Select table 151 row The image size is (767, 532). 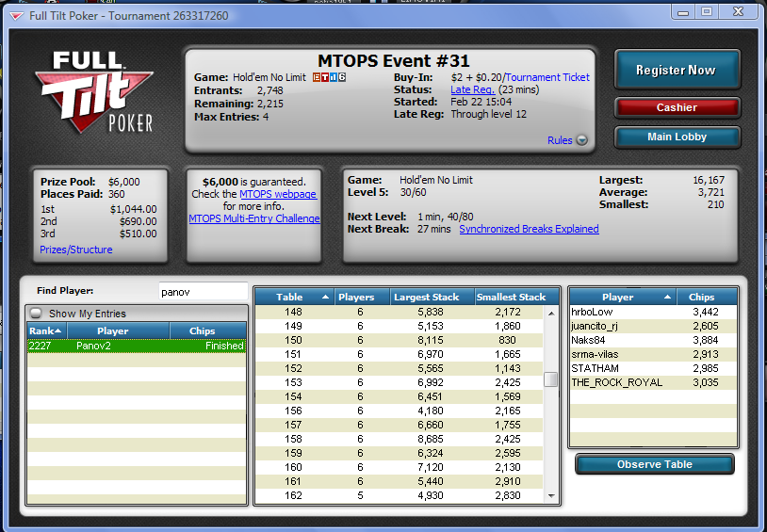click(x=400, y=354)
